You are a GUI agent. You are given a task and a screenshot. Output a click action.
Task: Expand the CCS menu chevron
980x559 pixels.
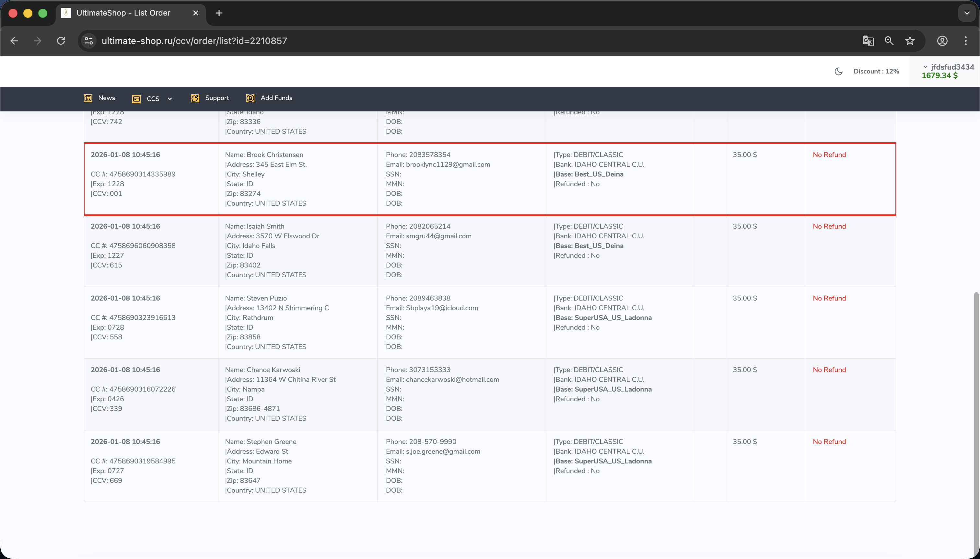click(169, 99)
